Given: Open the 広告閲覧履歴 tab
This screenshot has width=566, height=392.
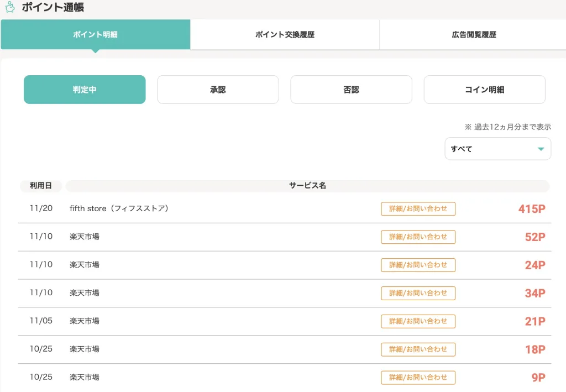Looking at the screenshot, I should click(x=474, y=34).
